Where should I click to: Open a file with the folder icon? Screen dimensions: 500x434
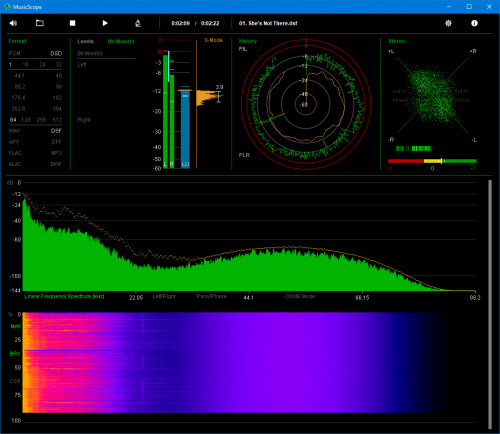pos(40,23)
